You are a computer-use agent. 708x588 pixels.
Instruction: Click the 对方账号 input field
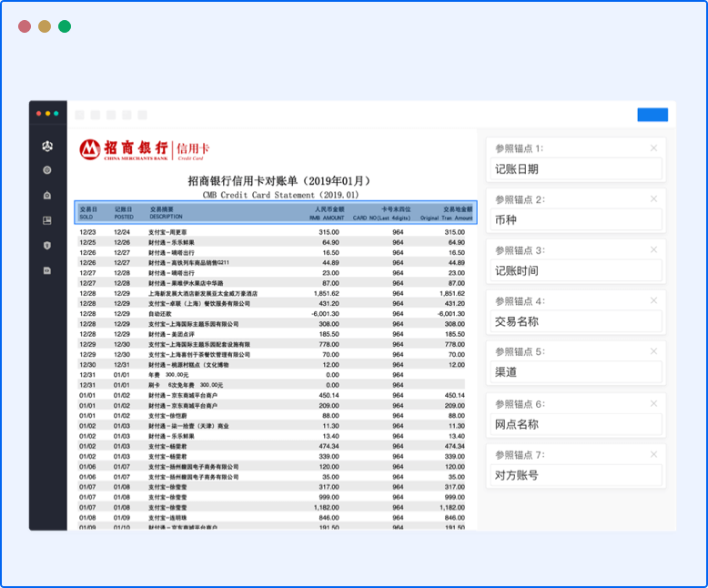(x=575, y=475)
